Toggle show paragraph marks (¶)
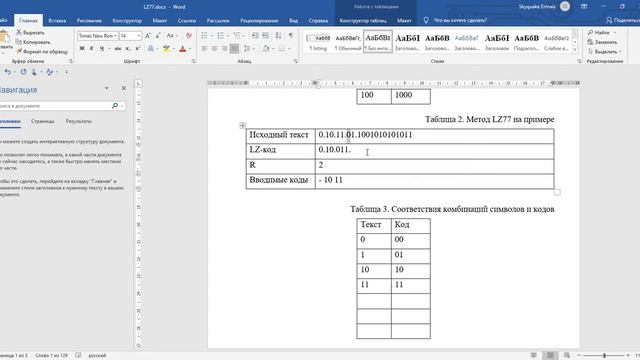Image resolution: width=640 pixels, height=360 pixels. 291,36
